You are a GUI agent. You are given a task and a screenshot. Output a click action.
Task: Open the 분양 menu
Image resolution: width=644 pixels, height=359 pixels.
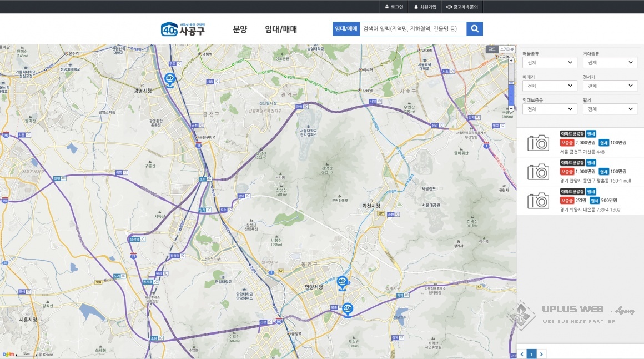[x=240, y=29]
